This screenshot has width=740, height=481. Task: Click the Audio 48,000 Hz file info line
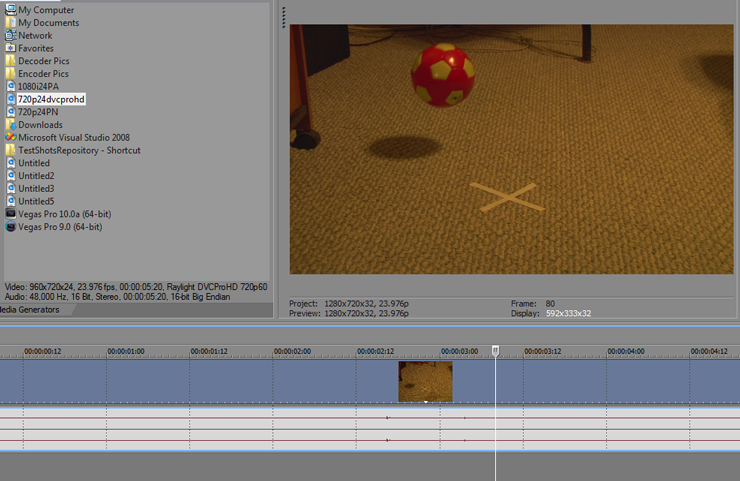[118, 297]
